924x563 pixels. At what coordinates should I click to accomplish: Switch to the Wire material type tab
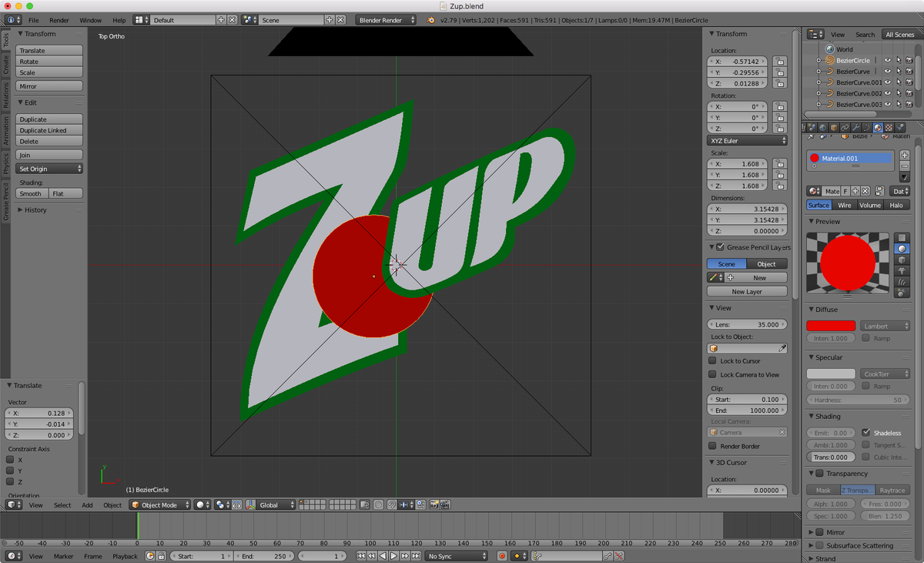click(845, 205)
